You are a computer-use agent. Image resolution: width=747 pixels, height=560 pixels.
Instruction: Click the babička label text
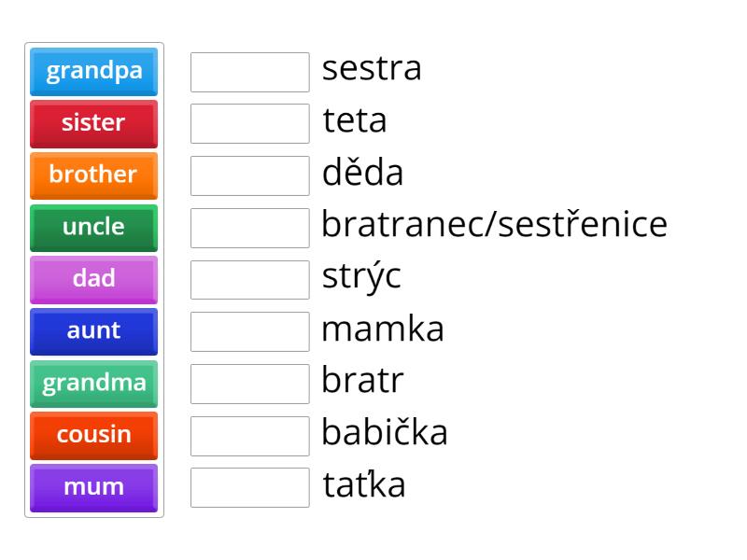click(385, 431)
